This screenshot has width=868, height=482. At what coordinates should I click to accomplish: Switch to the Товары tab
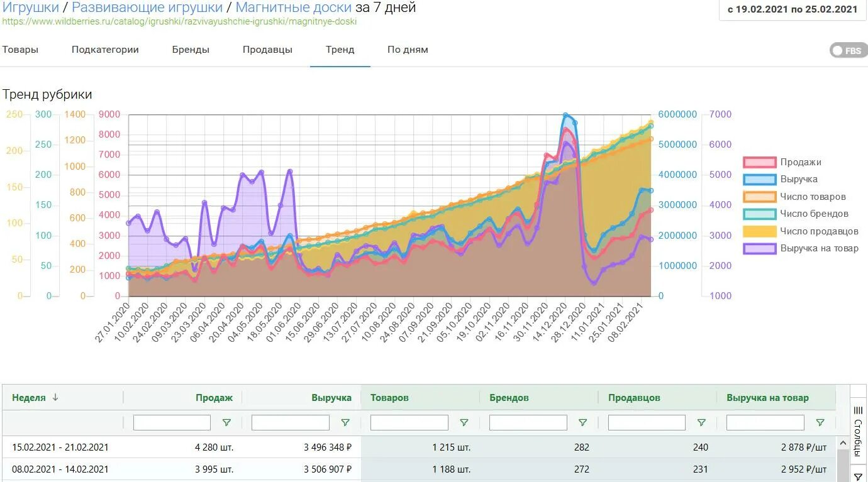[x=20, y=50]
